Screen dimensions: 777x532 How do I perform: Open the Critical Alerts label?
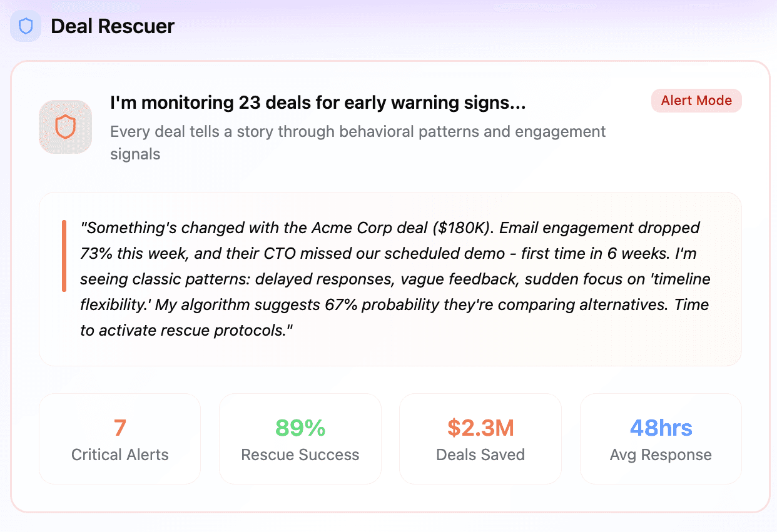pos(120,454)
